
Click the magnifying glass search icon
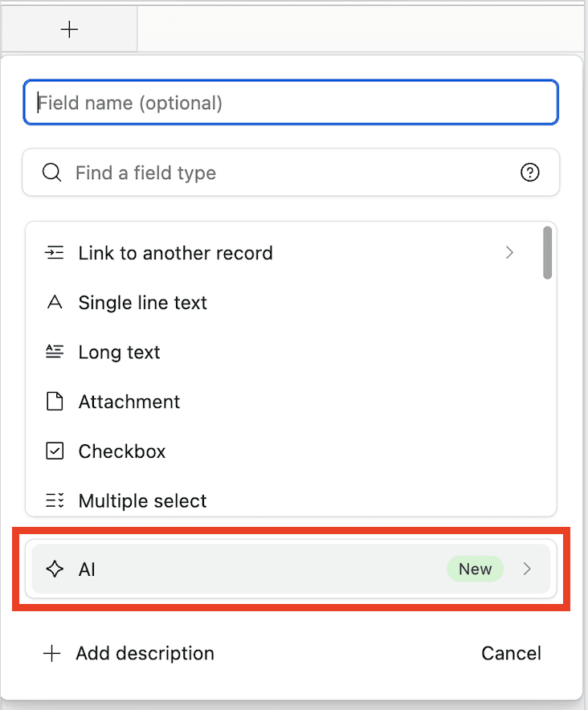[x=51, y=173]
